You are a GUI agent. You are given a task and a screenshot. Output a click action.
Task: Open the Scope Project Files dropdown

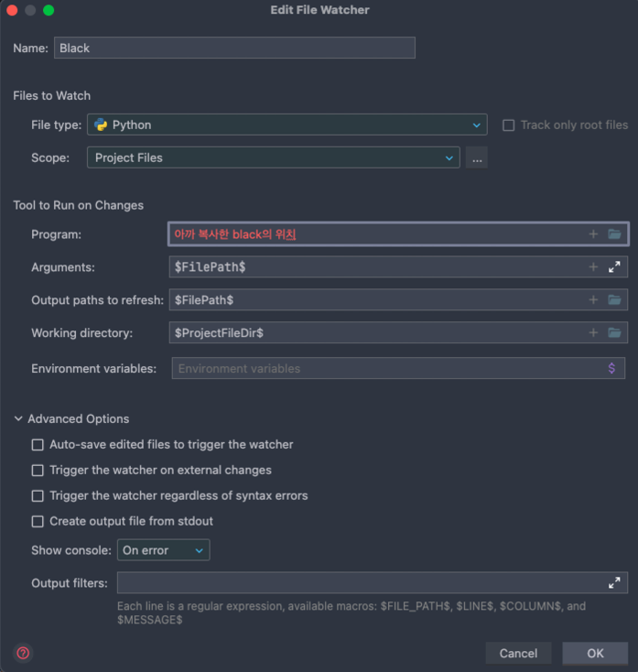coord(273,158)
